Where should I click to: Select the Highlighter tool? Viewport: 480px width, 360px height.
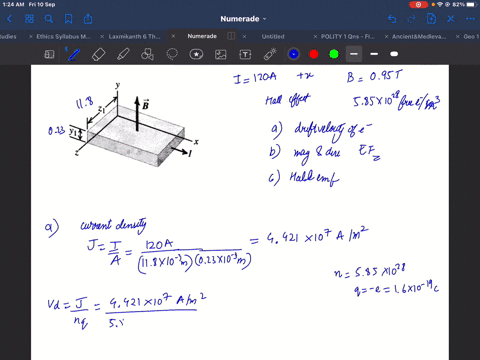point(123,54)
